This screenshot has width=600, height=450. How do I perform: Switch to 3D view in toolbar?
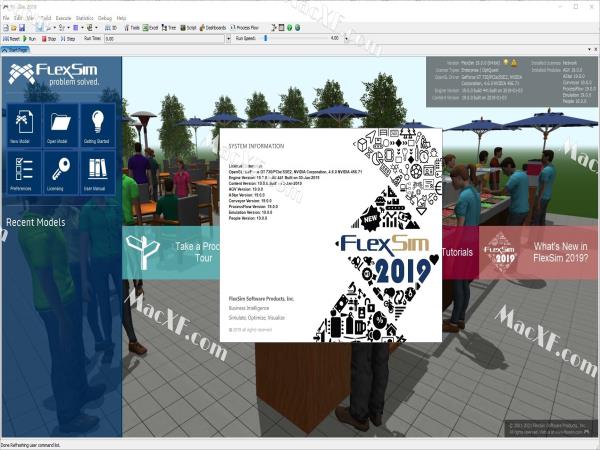111,28
